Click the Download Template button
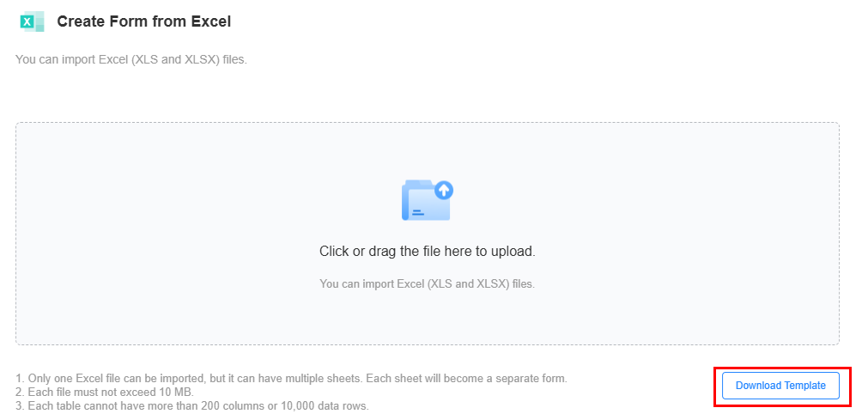 tap(780, 386)
